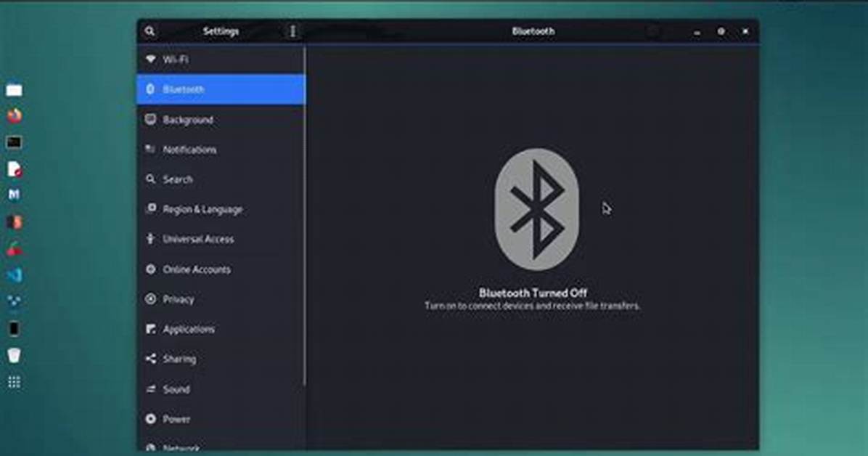The height and width of the screenshot is (456, 868).
Task: Open the Sound settings panel
Action: point(221,389)
